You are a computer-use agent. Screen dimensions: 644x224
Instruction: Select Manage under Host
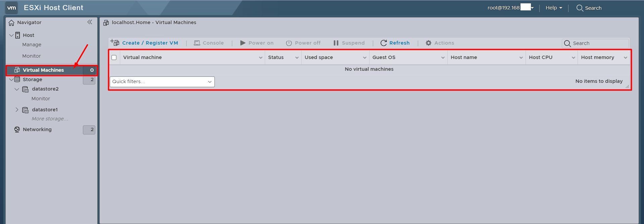tap(32, 45)
